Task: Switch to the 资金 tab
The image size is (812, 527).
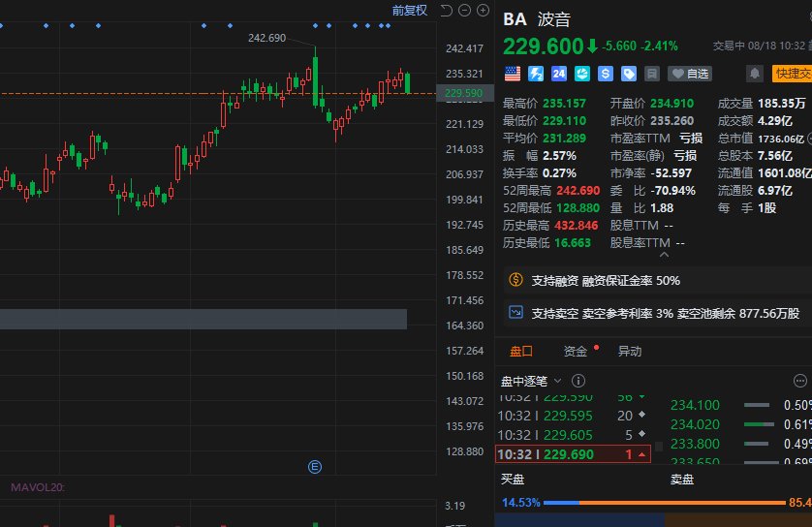Action: click(576, 352)
